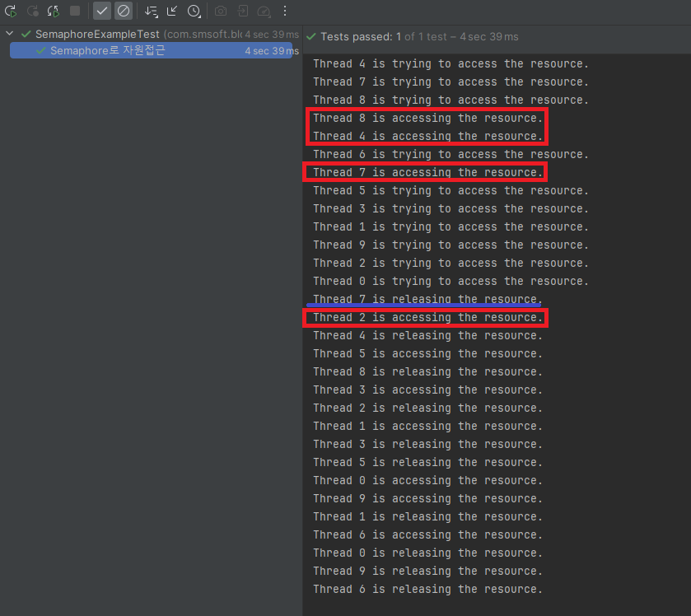Click the camera snapshot icon

coord(221,11)
